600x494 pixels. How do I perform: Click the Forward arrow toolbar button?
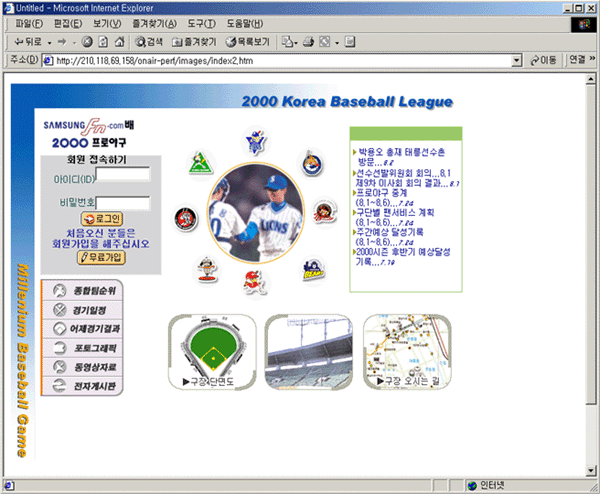point(62,42)
